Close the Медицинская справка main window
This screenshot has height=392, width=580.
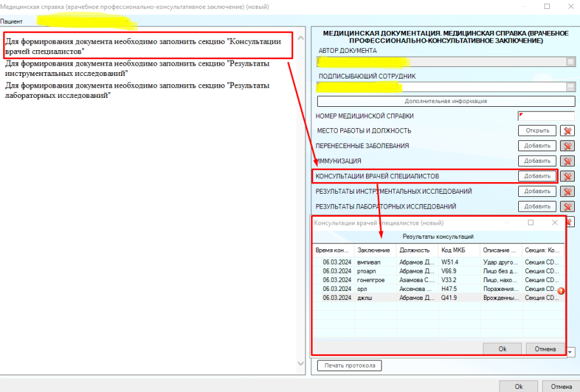point(571,6)
